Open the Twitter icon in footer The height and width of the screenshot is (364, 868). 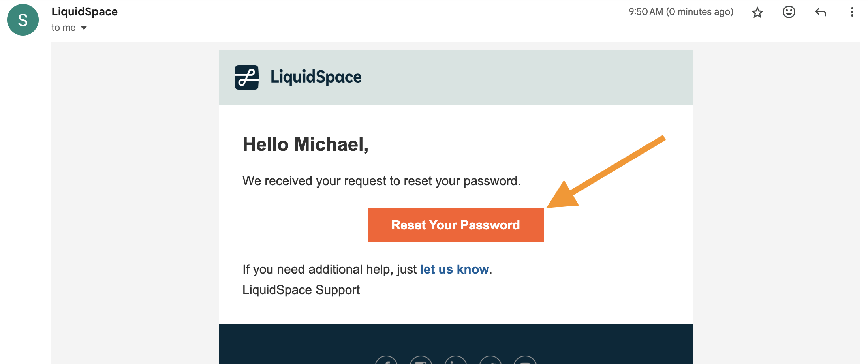490,360
